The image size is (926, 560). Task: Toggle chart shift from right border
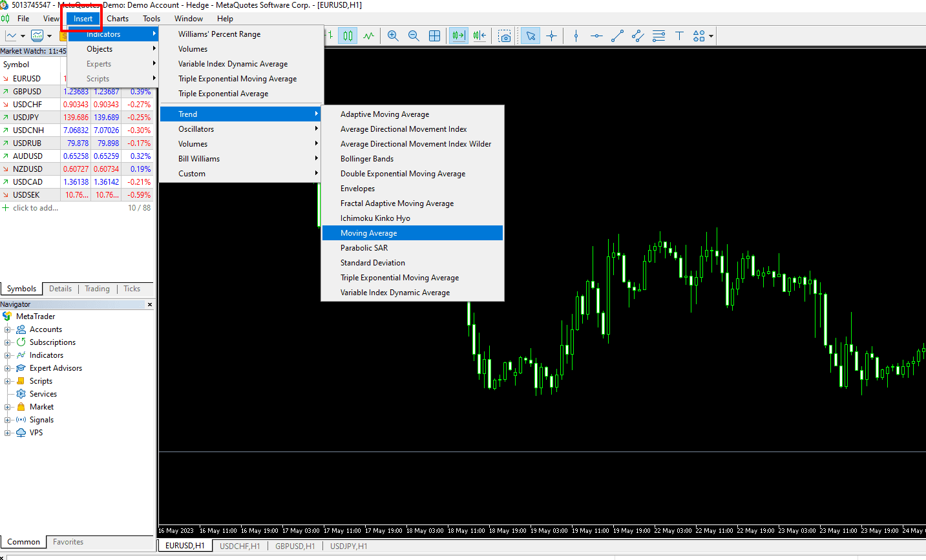point(479,36)
